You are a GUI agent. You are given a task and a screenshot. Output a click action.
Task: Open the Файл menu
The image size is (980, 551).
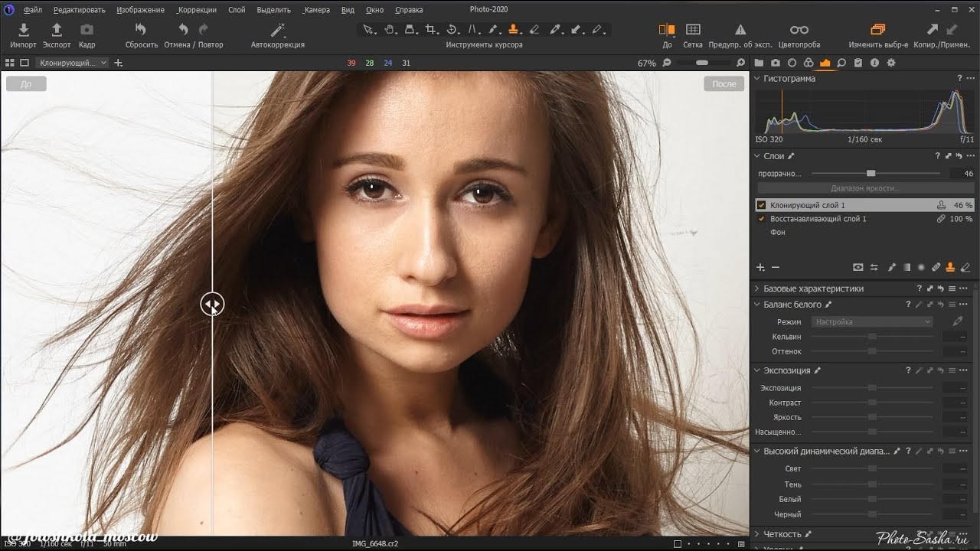tap(32, 10)
